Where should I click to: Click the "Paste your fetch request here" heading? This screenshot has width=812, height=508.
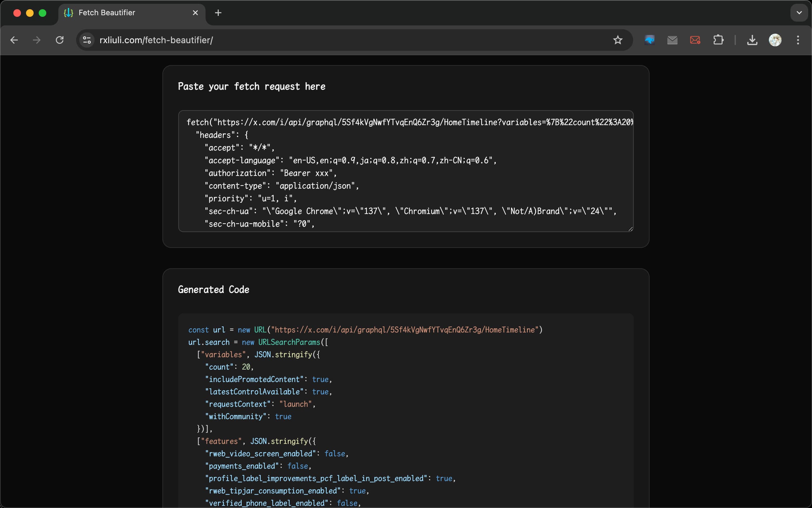pos(251,87)
